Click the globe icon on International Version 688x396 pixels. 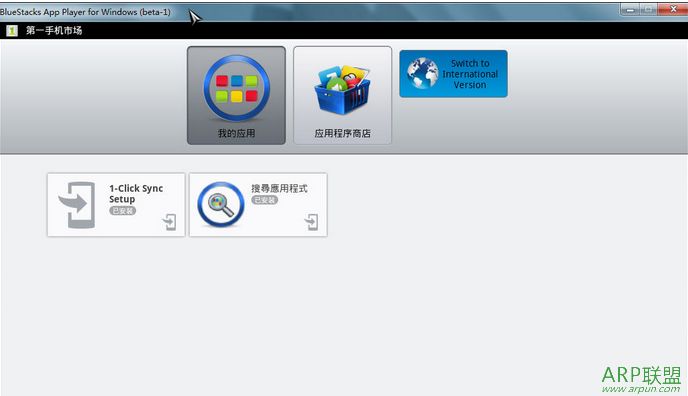tap(422, 74)
